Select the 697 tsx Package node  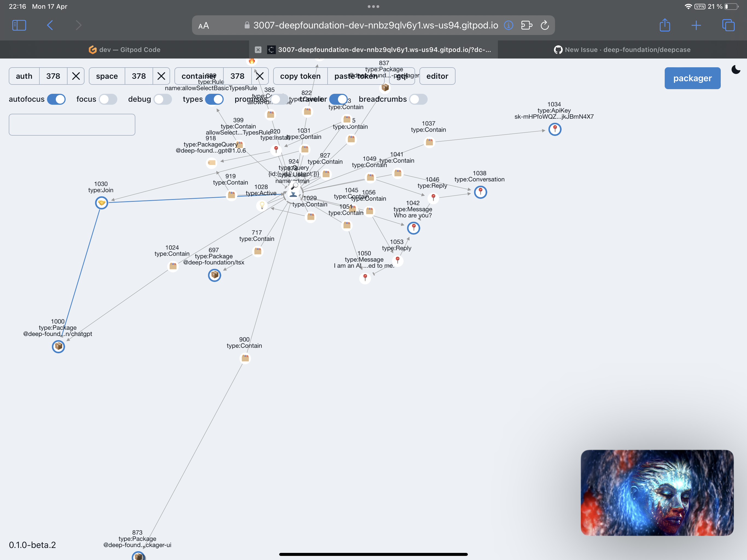tap(214, 275)
